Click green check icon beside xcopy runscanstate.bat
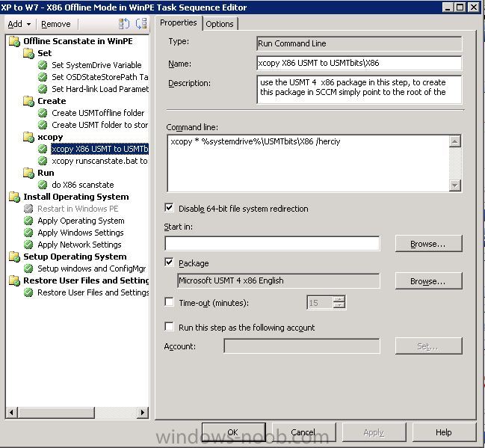The width and height of the screenshot is (485, 448). click(43, 161)
